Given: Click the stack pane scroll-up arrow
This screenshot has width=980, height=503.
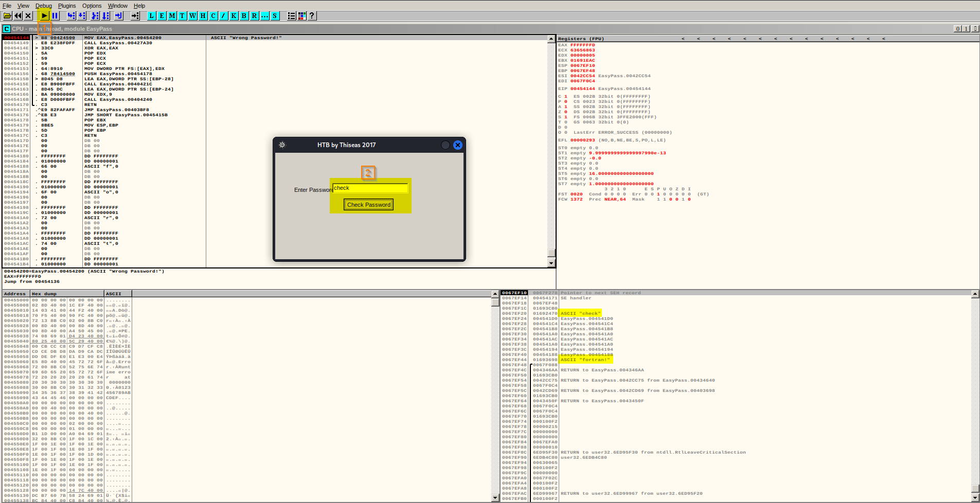Looking at the screenshot, I should pyautogui.click(x=975, y=294).
